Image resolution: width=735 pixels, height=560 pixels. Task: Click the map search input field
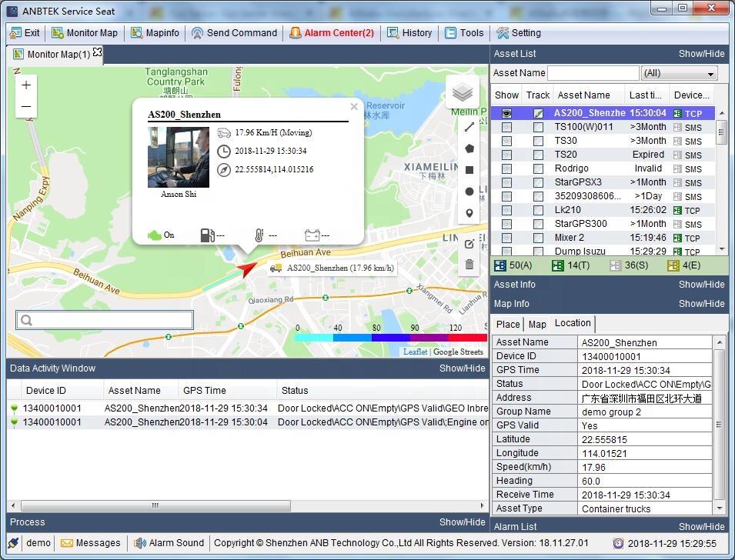tap(105, 320)
